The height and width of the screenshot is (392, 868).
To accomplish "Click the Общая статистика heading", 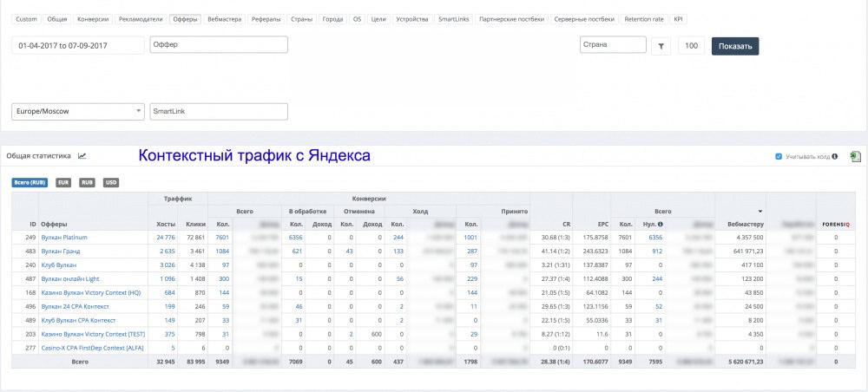I will point(39,156).
